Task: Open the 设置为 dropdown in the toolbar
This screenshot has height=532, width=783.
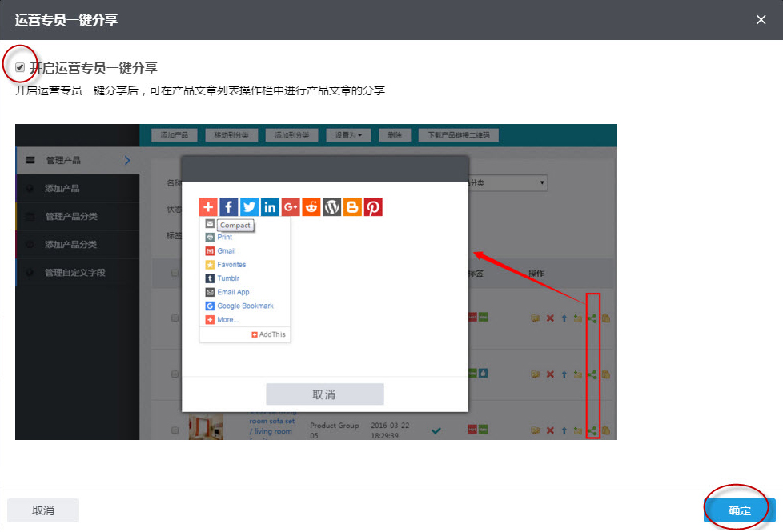Action: pyautogui.click(x=348, y=134)
